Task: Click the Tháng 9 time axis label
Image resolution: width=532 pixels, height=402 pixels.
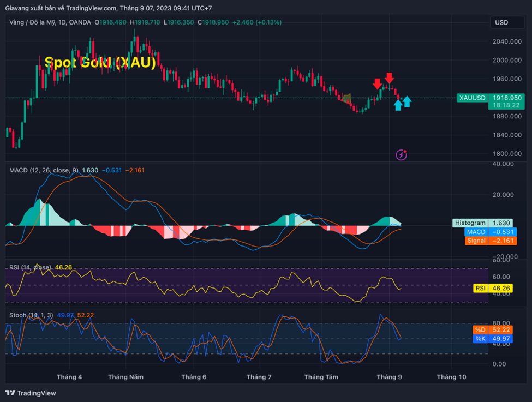Action: click(x=389, y=377)
